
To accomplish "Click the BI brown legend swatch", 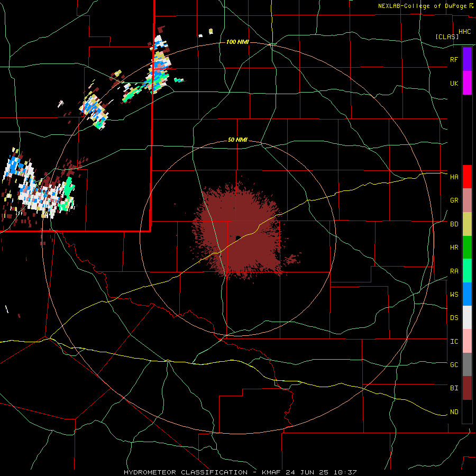I will tap(467, 388).
